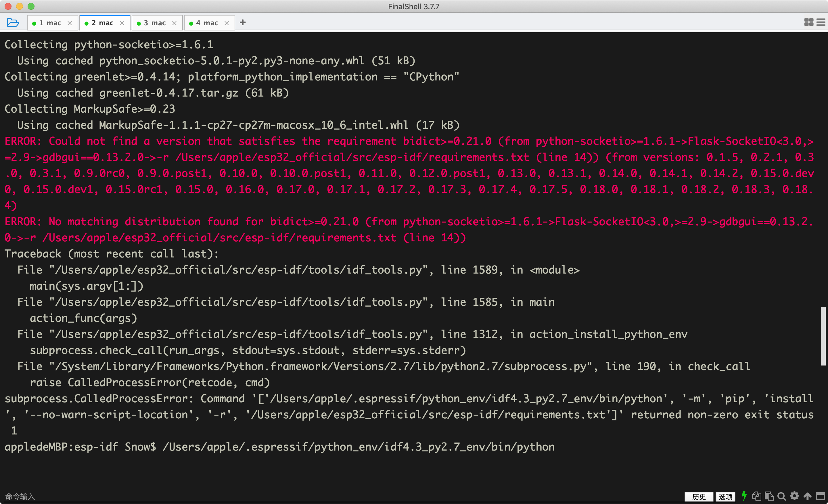This screenshot has width=828, height=504.
Task: Close the 4 mac tab
Action: click(x=227, y=23)
